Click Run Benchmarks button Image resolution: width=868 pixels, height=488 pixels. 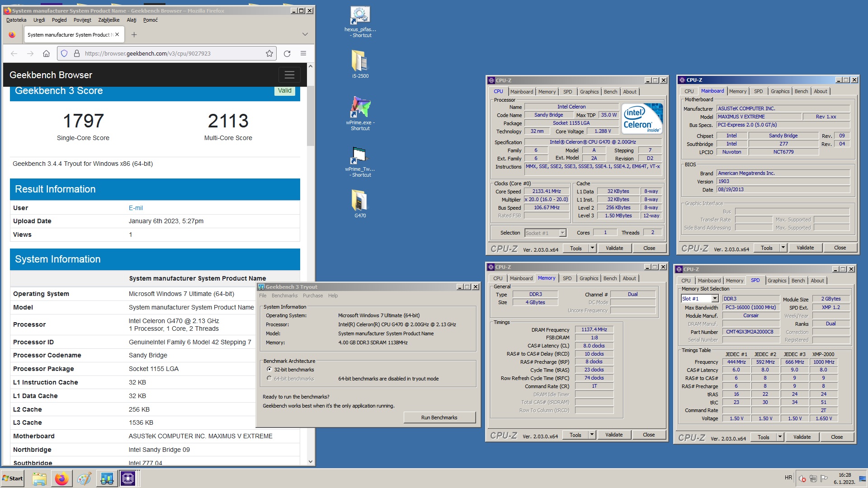click(439, 418)
